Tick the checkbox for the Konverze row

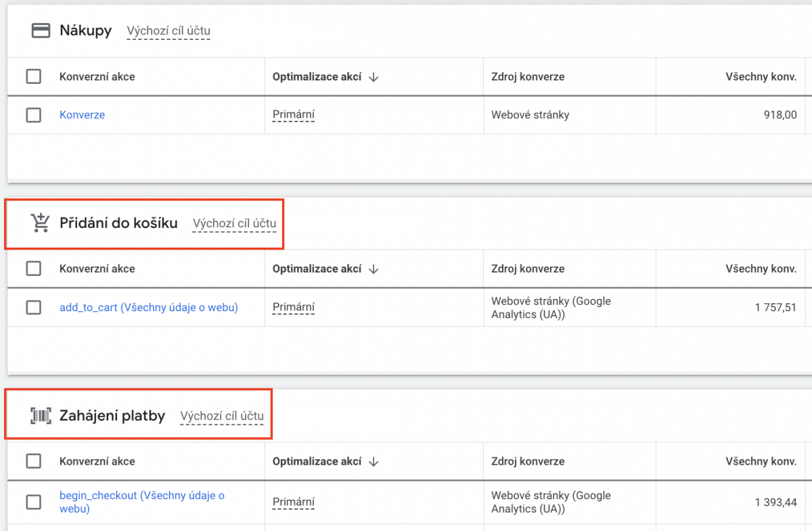[x=34, y=115]
